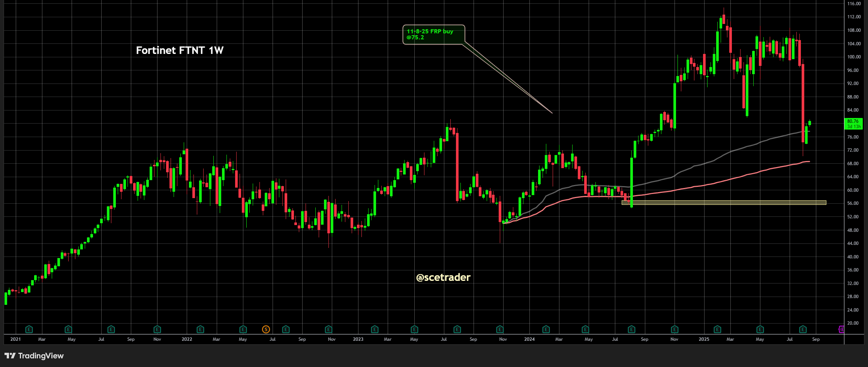Click the August 2025 earnings marker
Viewport: 868px width, 367px height.
803,330
